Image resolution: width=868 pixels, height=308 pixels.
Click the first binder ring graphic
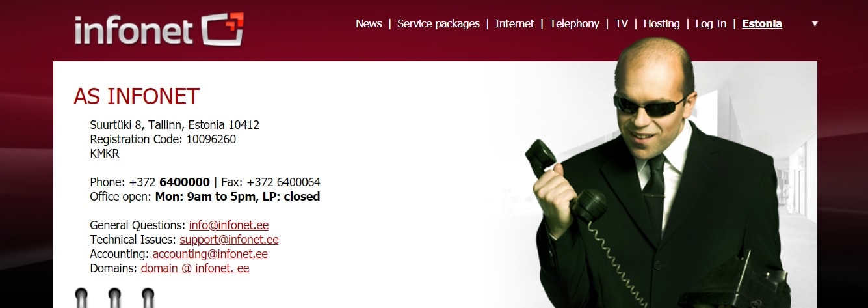[81, 298]
